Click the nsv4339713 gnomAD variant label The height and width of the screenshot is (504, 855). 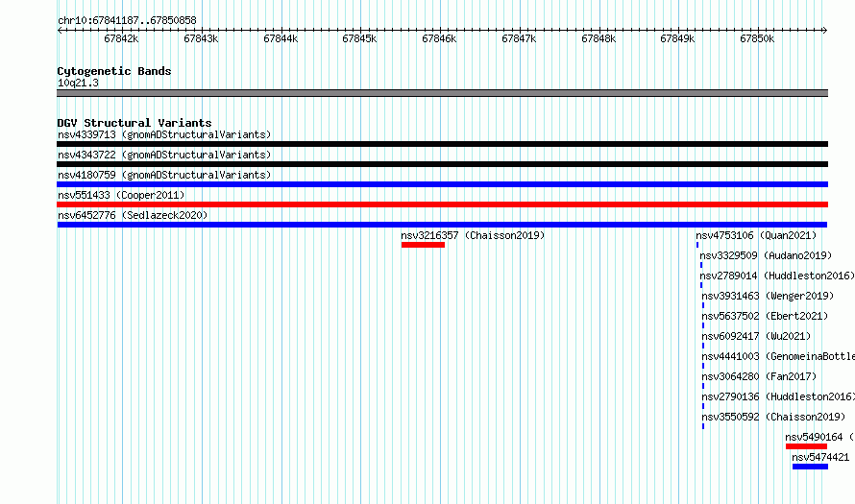point(164,134)
